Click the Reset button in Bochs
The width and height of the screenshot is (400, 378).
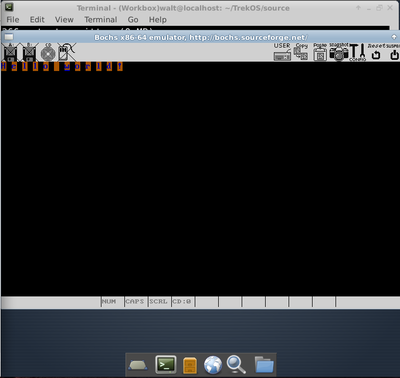pyautogui.click(x=376, y=52)
